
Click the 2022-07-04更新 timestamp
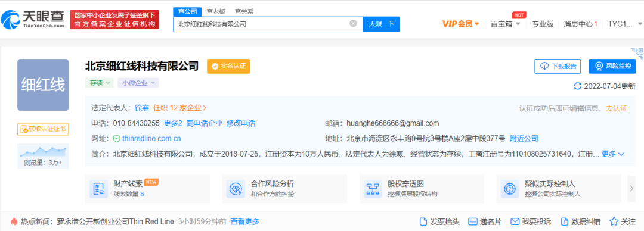[610, 86]
